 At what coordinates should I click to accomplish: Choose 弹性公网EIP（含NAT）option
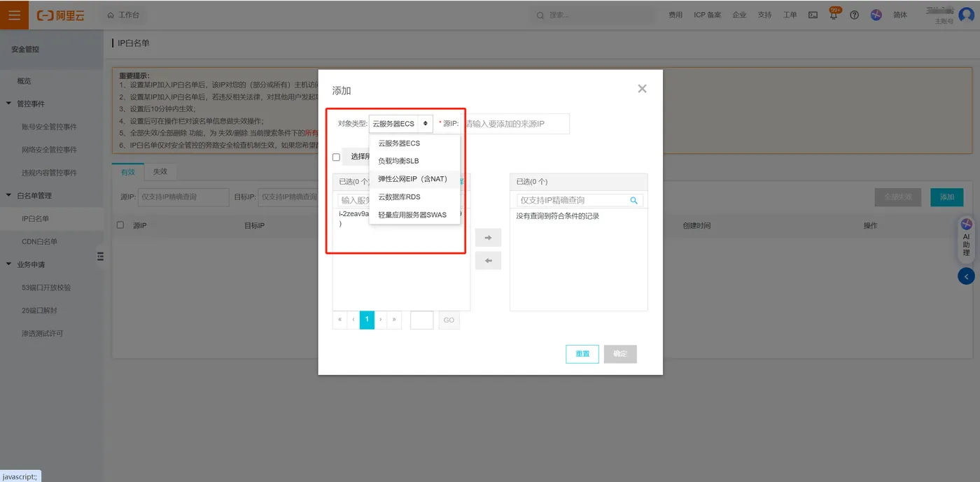tap(414, 179)
